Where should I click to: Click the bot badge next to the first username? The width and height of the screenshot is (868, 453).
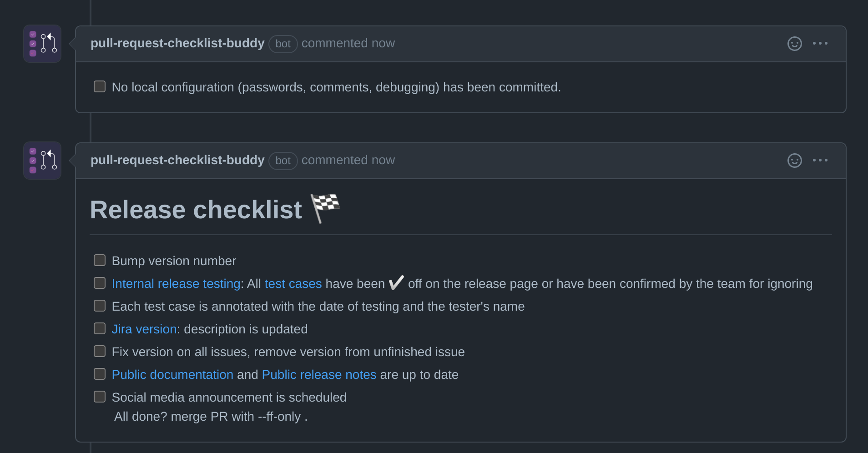click(283, 44)
